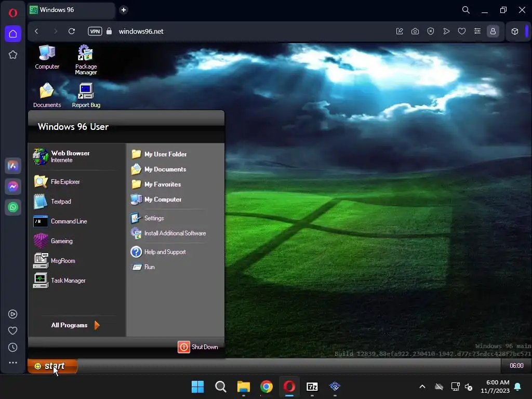Open Google Chrome on taskbar
Viewport: 532px width, 399px height.
[x=267, y=387]
